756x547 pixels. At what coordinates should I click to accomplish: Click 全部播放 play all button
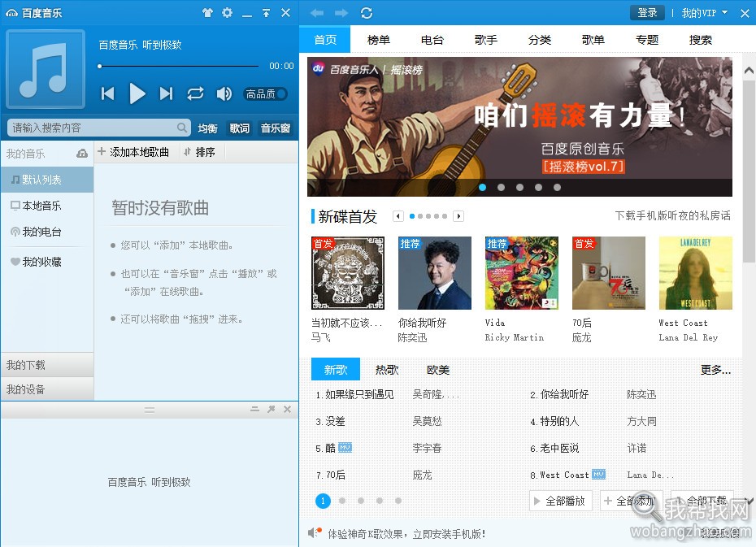coord(560,501)
